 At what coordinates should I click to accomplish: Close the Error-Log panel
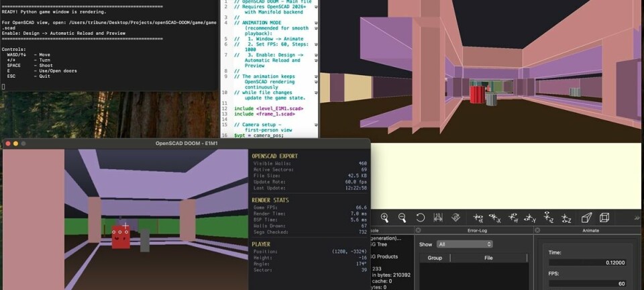coord(418,230)
